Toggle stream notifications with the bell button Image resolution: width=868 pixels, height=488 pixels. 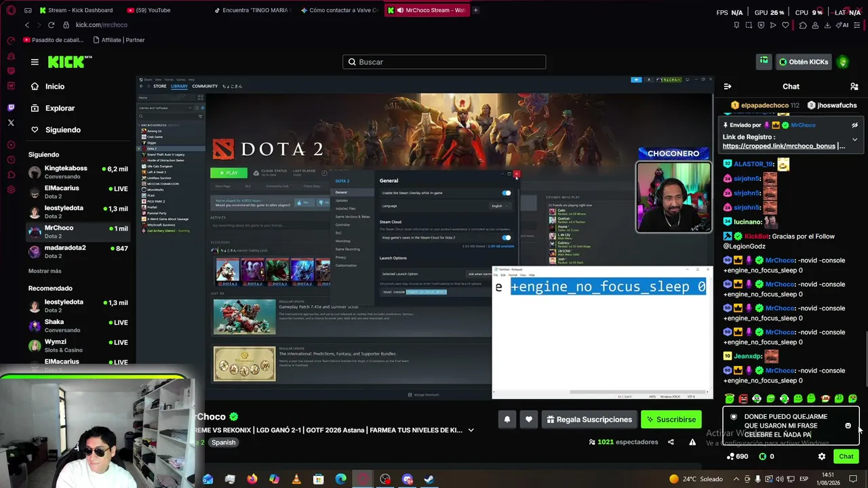click(x=507, y=420)
